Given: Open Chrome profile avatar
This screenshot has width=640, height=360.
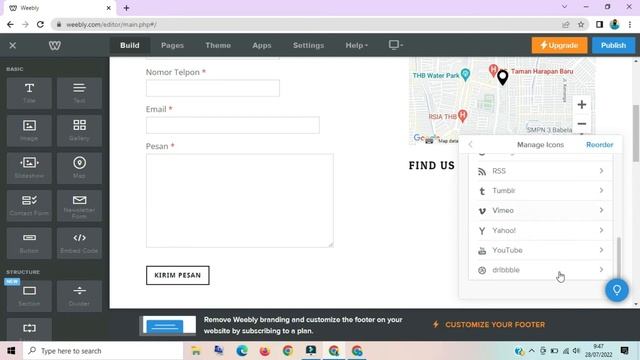Looking at the screenshot, I should tap(614, 24).
